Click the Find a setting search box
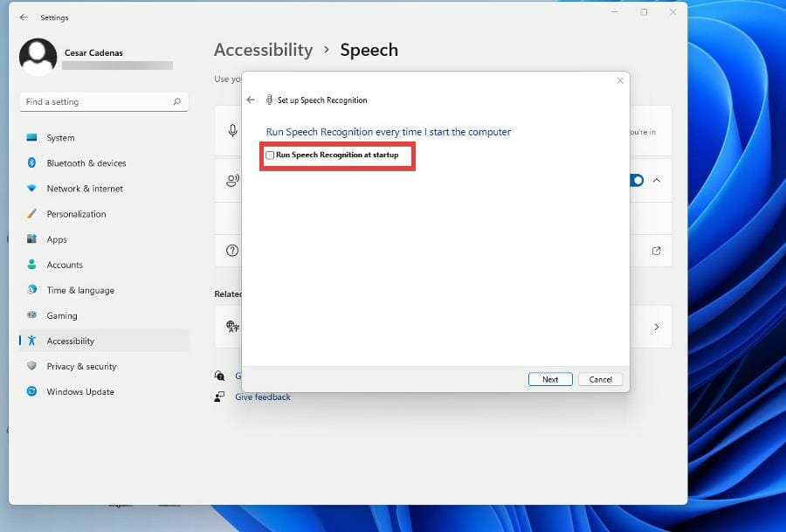Viewport: 786px width, 532px height. [103, 101]
